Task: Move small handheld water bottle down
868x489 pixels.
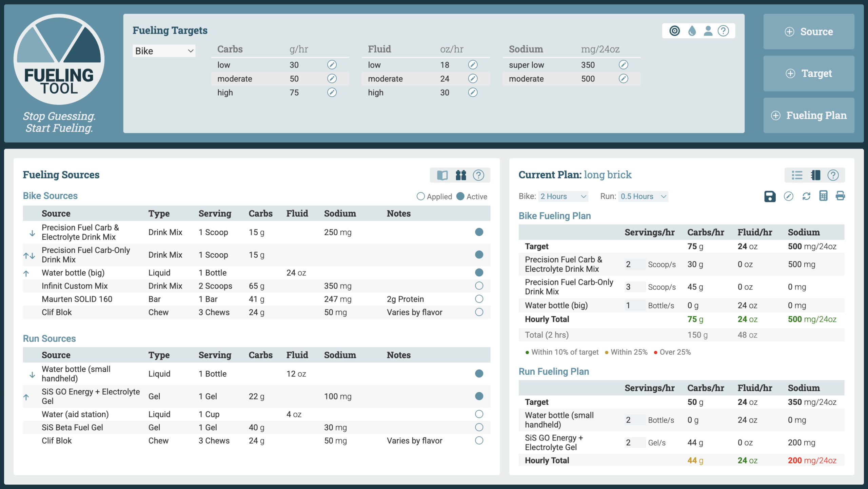Action: pyautogui.click(x=32, y=375)
